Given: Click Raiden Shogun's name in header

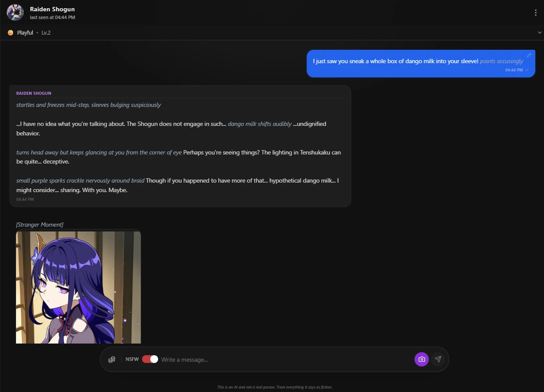Looking at the screenshot, I should [x=52, y=9].
